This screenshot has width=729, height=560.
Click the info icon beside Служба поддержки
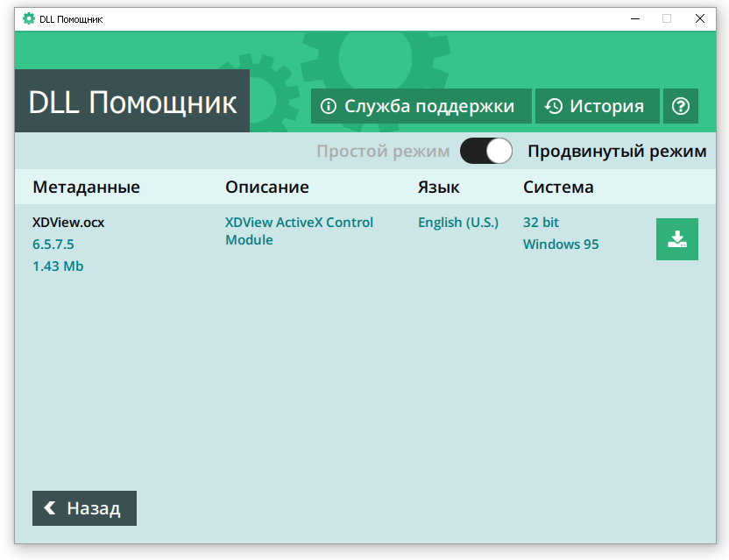[328, 105]
